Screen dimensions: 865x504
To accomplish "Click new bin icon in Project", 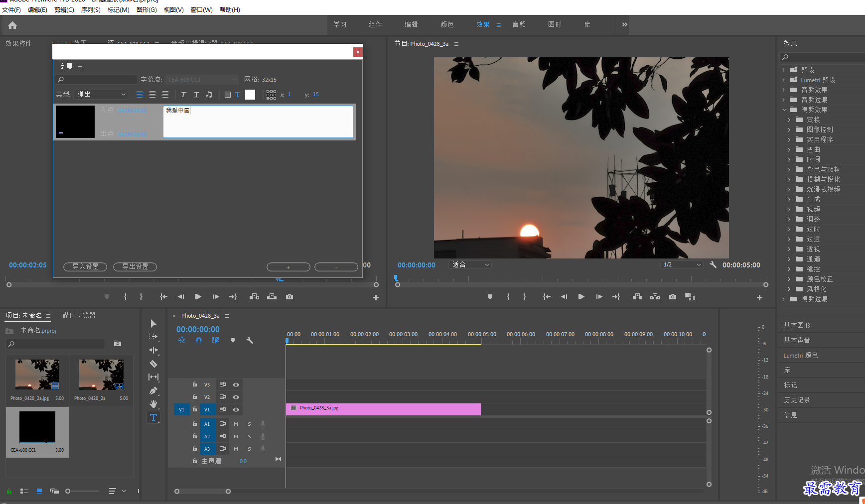I will [118, 344].
